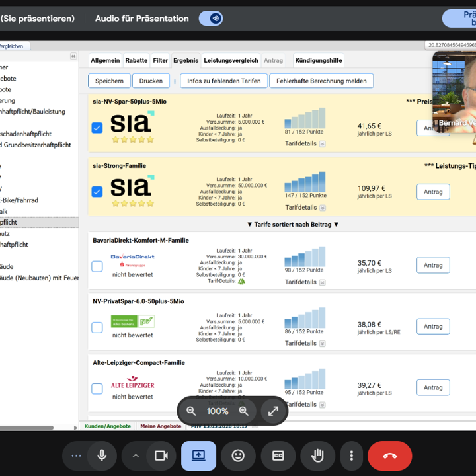Stop presenting with screen share button

(x=198, y=456)
